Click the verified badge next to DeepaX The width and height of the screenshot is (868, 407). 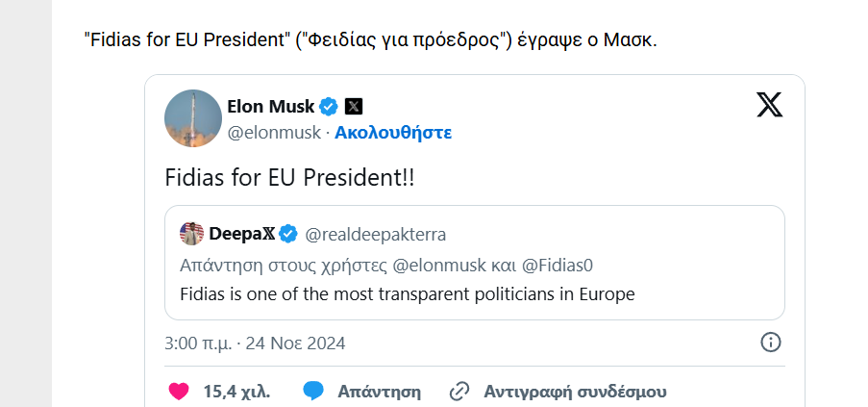(x=288, y=234)
